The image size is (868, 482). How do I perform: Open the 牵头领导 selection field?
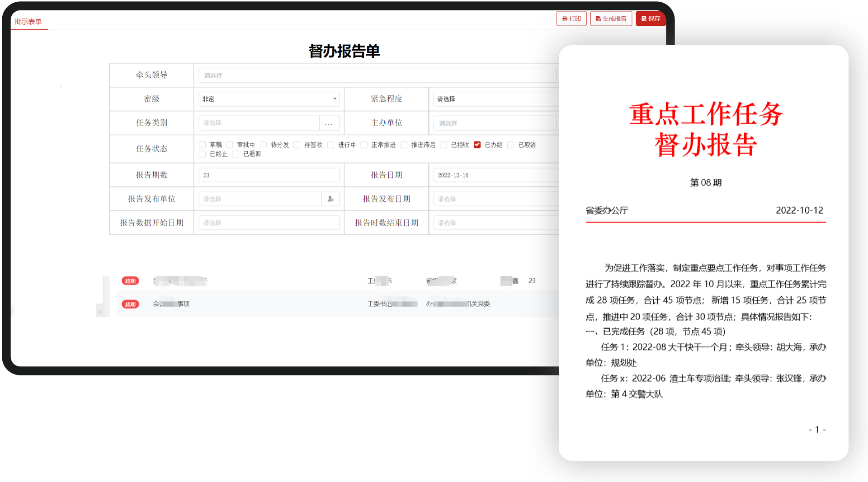(377, 75)
